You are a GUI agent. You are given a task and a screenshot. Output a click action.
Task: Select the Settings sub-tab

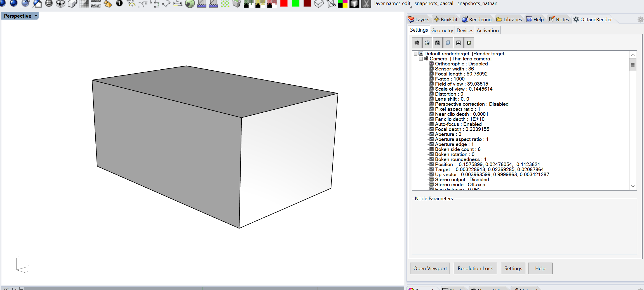(x=419, y=30)
